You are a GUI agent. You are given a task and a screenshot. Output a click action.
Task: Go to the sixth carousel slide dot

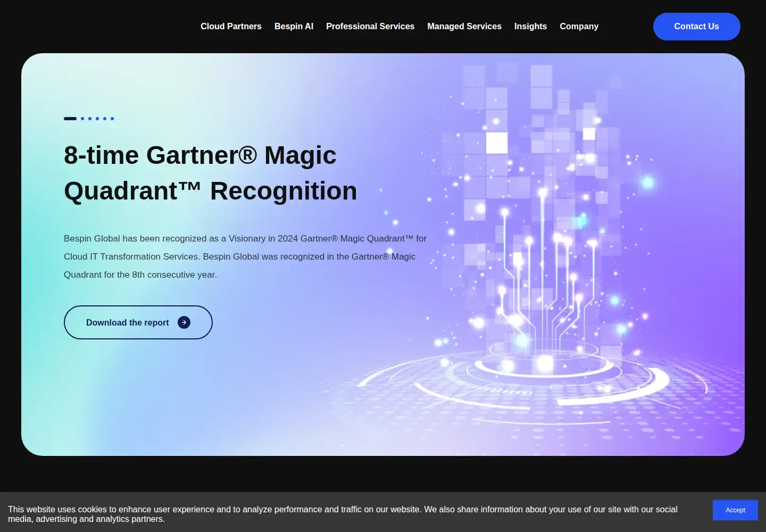pos(112,119)
